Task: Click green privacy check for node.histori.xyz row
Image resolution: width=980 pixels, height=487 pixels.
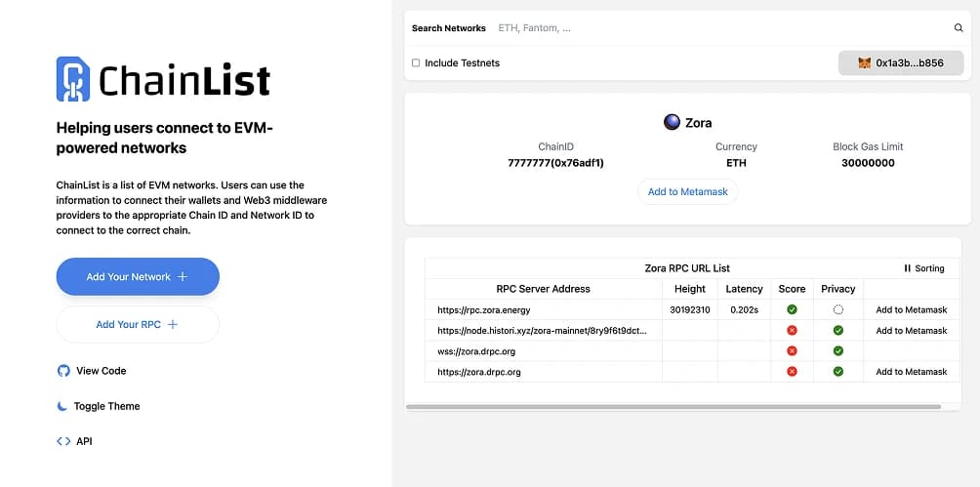Action: click(x=838, y=330)
